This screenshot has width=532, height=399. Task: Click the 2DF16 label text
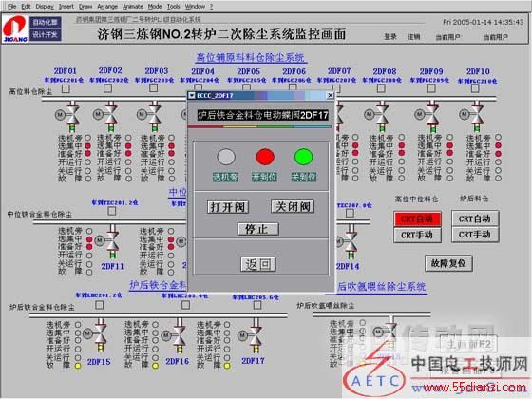[x=177, y=361]
